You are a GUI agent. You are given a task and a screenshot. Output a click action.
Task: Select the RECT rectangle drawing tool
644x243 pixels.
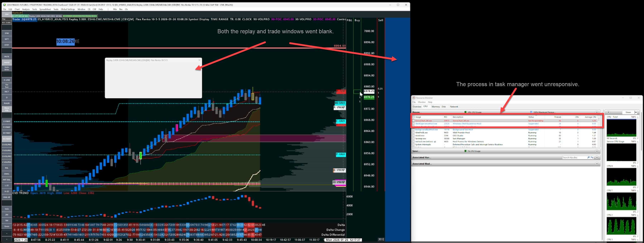(7, 92)
